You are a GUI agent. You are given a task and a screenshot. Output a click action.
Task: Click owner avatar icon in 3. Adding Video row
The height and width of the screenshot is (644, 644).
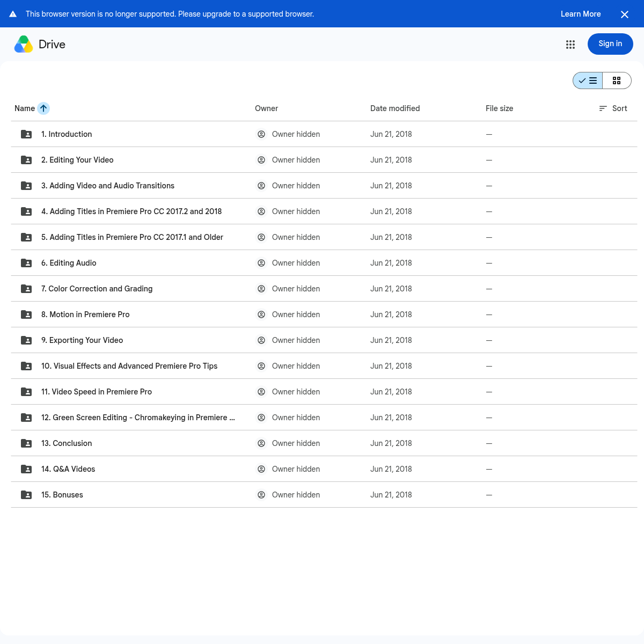(x=261, y=186)
